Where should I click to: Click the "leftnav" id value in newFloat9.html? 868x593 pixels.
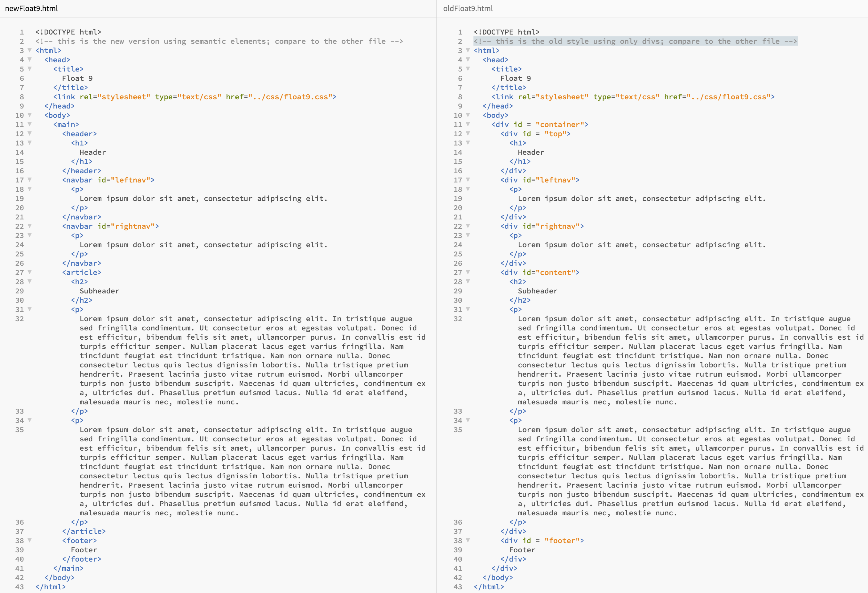[130, 180]
